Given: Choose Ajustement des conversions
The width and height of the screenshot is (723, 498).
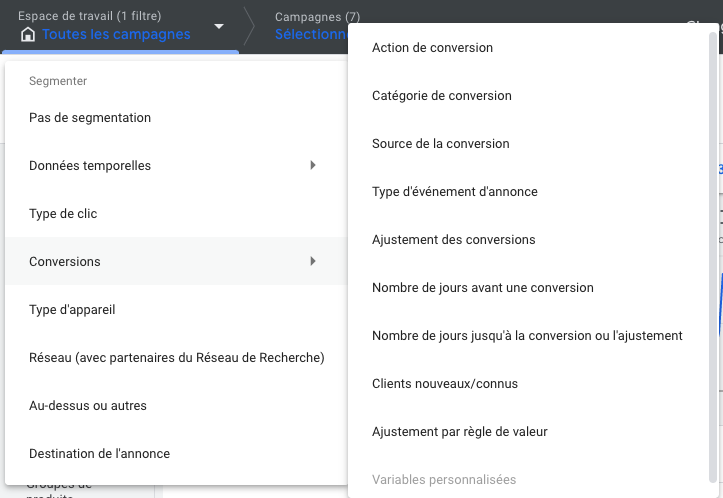Looking at the screenshot, I should pyautogui.click(x=453, y=240).
